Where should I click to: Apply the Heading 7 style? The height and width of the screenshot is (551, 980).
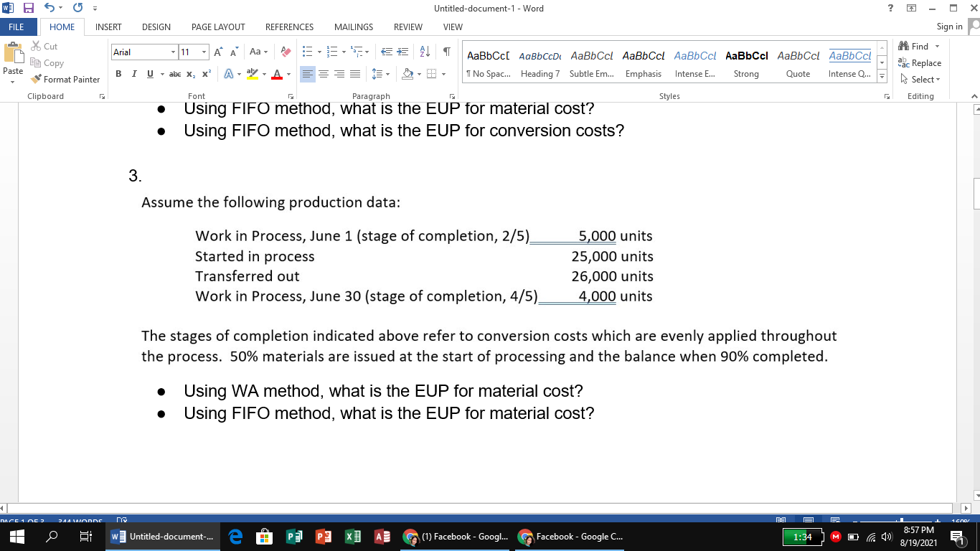point(540,63)
